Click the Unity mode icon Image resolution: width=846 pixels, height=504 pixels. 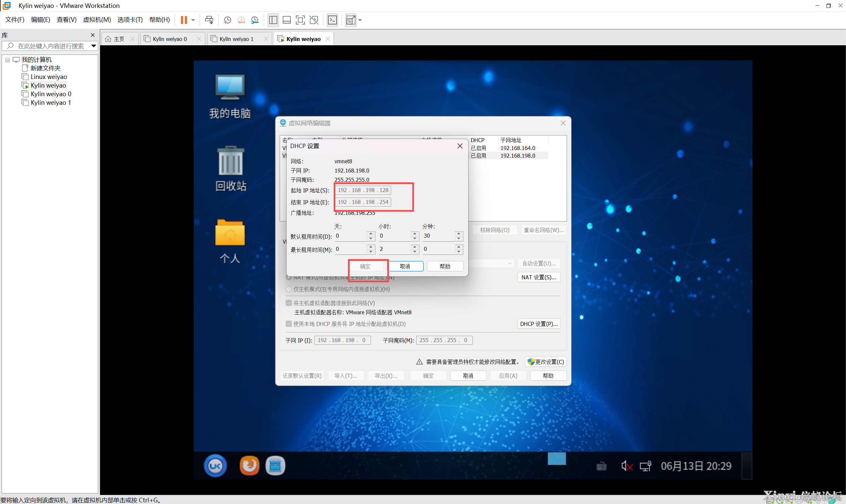pos(314,20)
